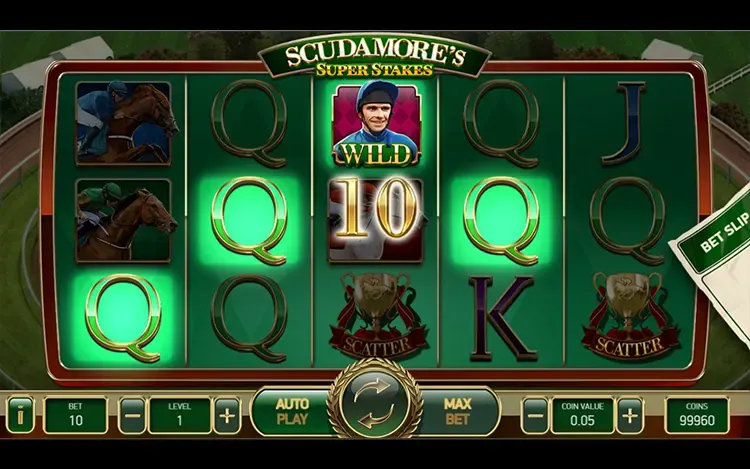This screenshot has width=750, height=469.
Task: Click the purple K symbol
Action: click(501, 317)
